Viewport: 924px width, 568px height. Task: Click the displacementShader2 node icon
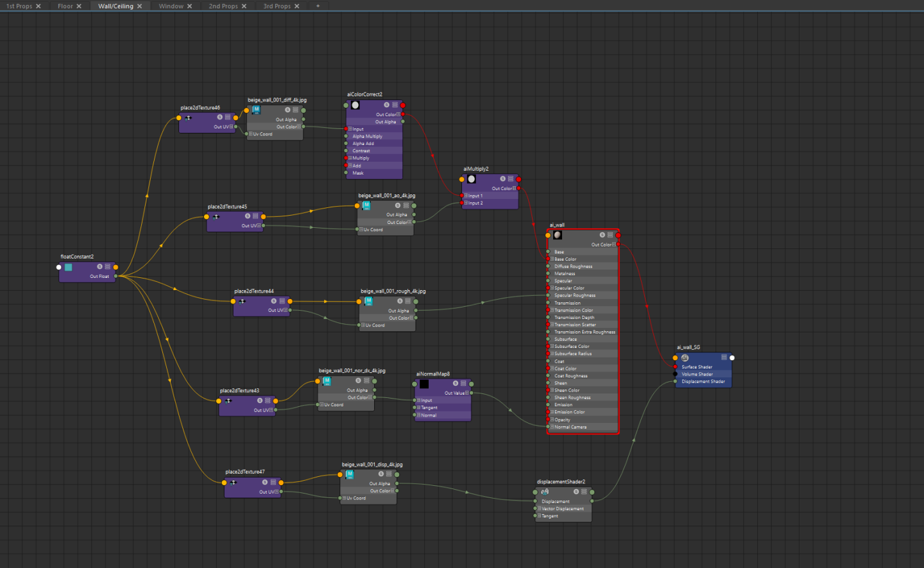point(545,492)
